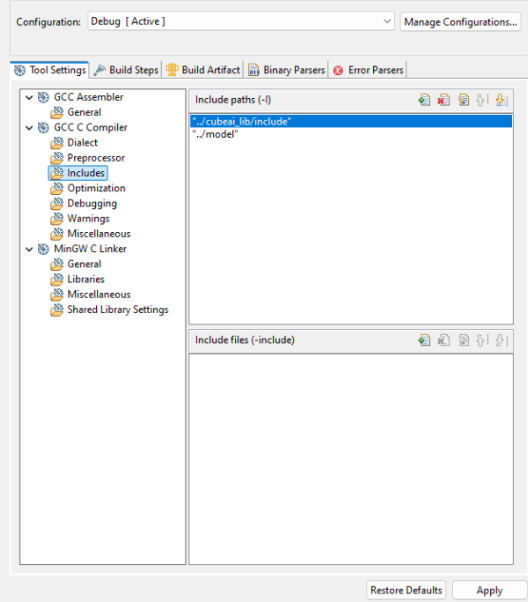Add a new include file entry
This screenshot has width=528, height=602.
[x=424, y=340]
